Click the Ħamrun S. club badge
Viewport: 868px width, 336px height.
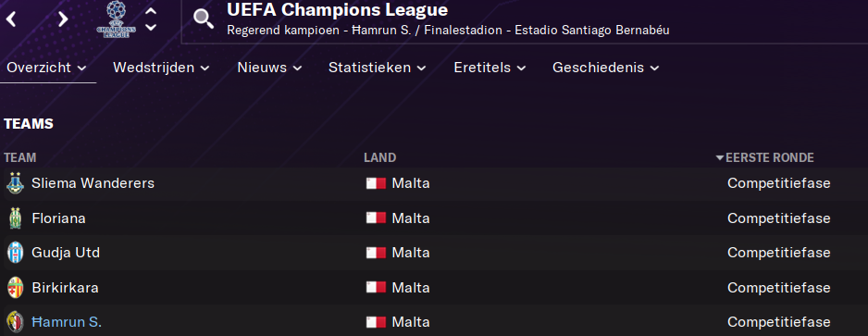click(15, 322)
